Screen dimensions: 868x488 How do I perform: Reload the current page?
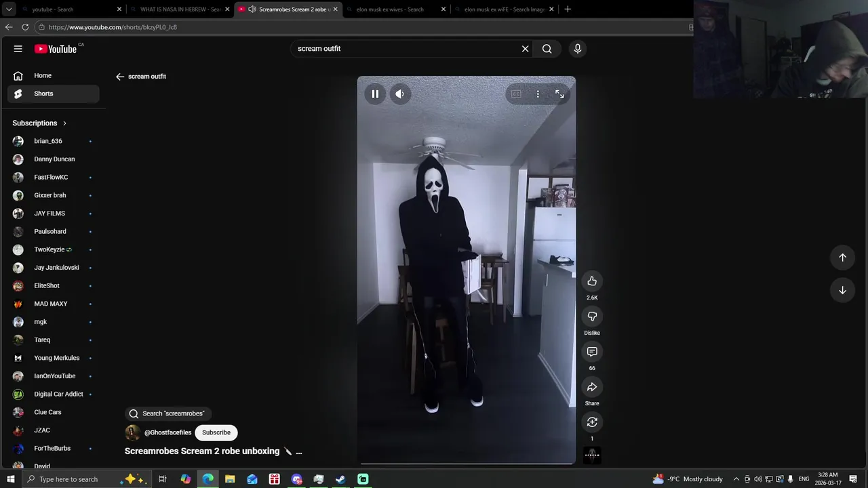pyautogui.click(x=25, y=27)
